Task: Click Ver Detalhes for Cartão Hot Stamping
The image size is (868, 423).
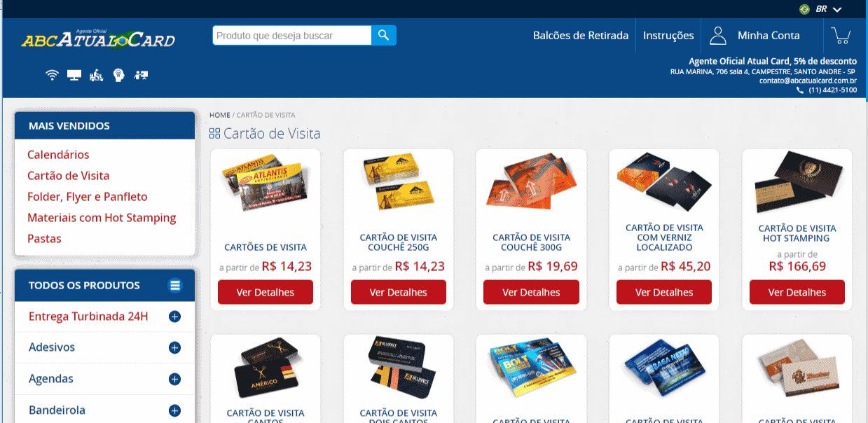Action: (797, 292)
